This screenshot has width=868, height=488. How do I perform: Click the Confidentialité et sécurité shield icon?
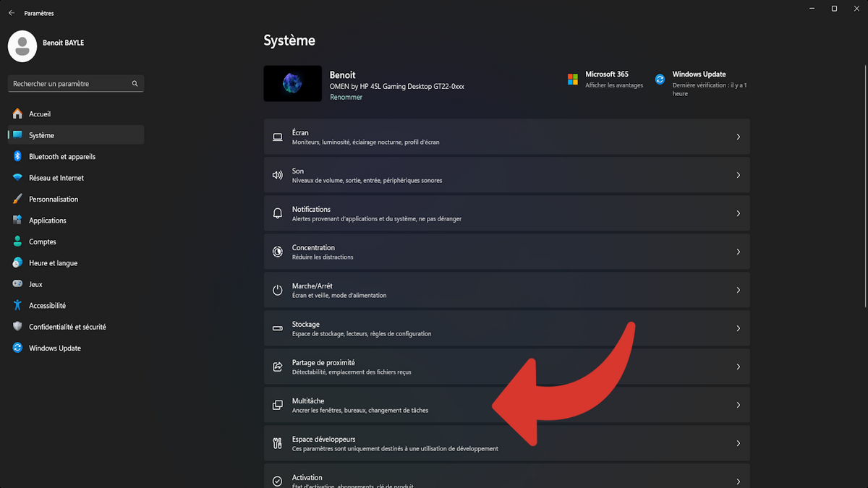click(17, 328)
